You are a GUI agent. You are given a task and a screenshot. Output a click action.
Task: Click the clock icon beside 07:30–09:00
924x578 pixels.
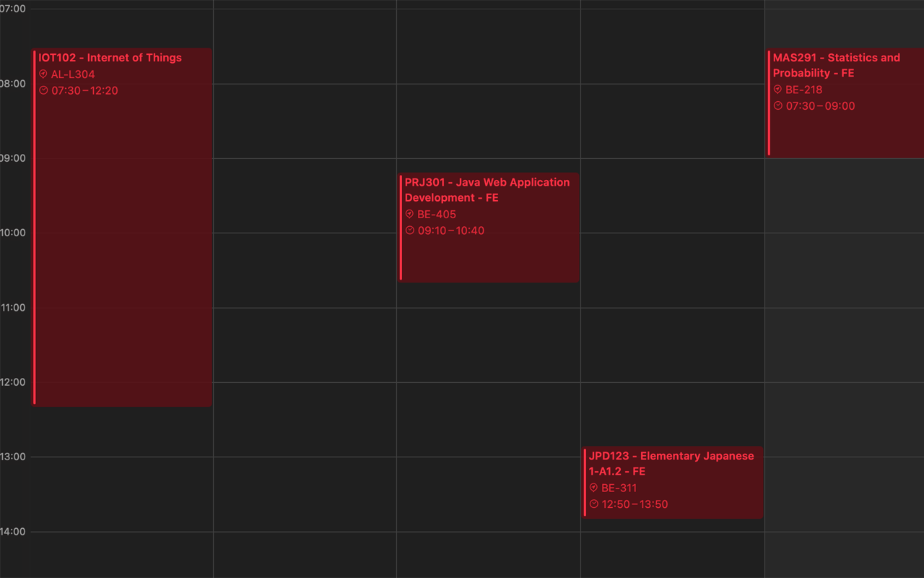(777, 105)
